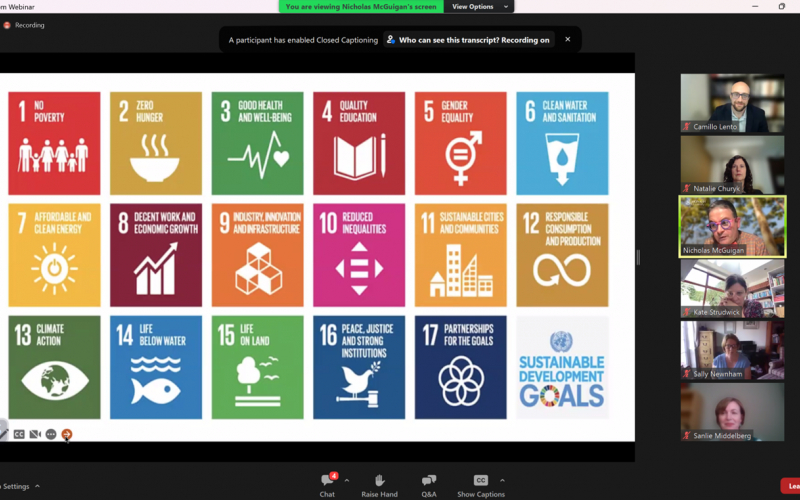Open the Q&A window

pyautogui.click(x=429, y=485)
